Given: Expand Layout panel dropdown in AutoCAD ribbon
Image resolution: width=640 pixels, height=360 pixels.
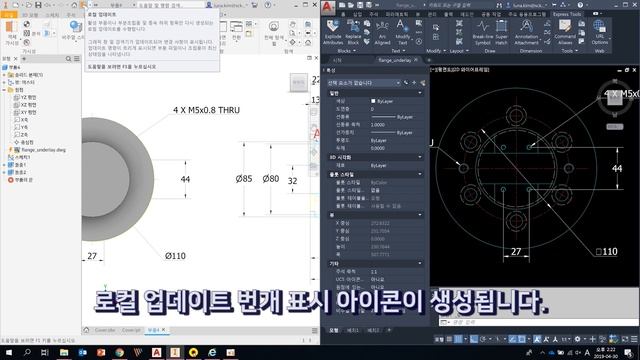Looking at the screenshot, I should coord(467,51).
